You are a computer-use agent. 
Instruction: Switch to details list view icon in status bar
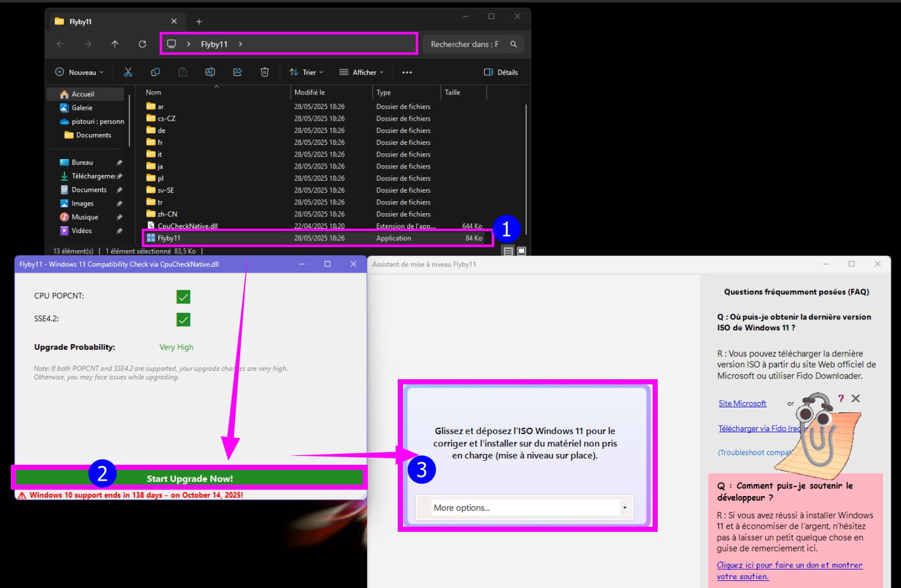[x=508, y=251]
